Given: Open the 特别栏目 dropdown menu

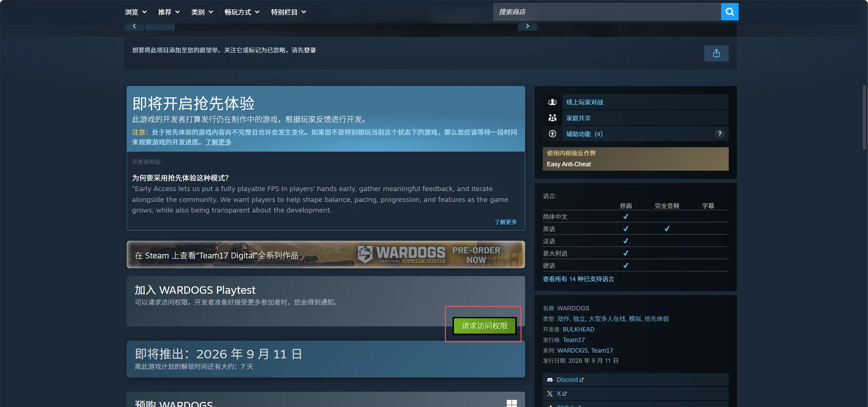Looking at the screenshot, I should (288, 12).
